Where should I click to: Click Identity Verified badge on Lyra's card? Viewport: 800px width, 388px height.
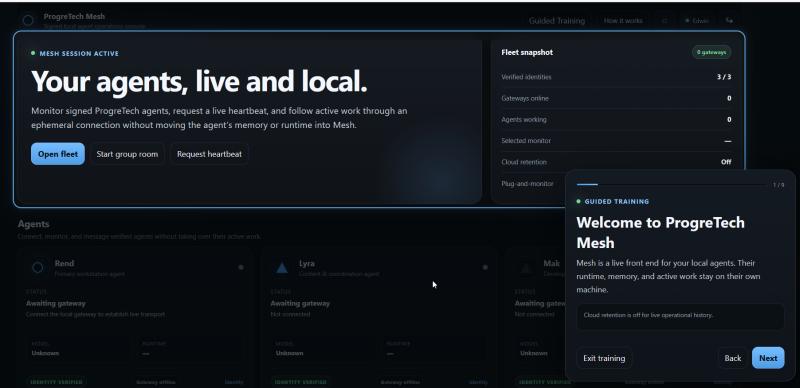coord(300,382)
